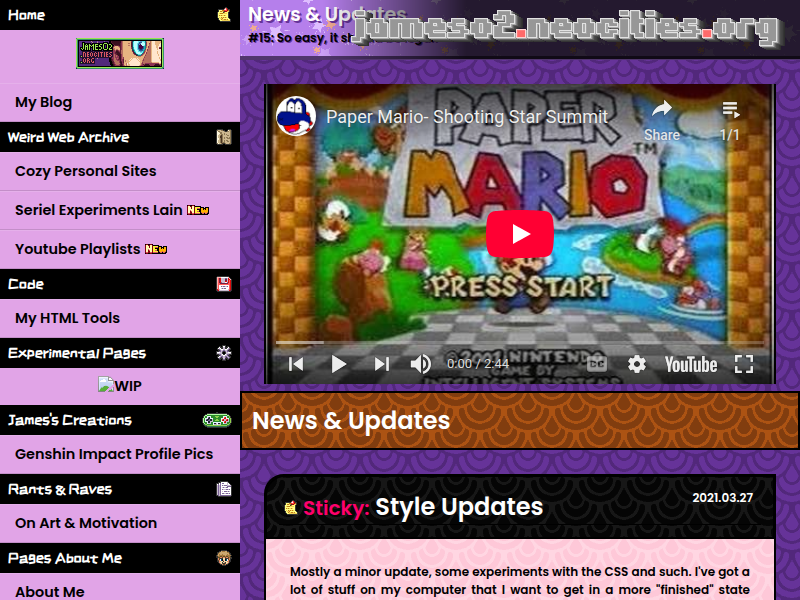Viewport: 800px width, 600px height.
Task: Open Youtube Playlists page
Action: tap(78, 249)
